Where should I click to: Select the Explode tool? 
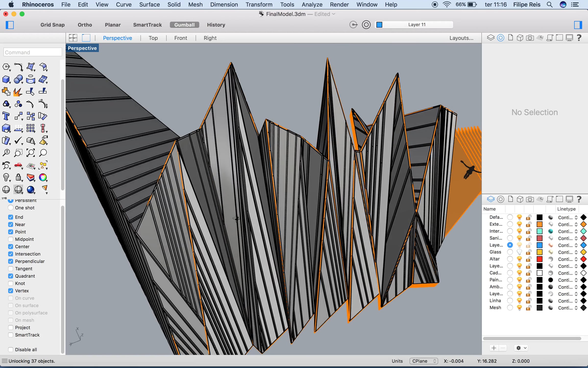click(18, 92)
